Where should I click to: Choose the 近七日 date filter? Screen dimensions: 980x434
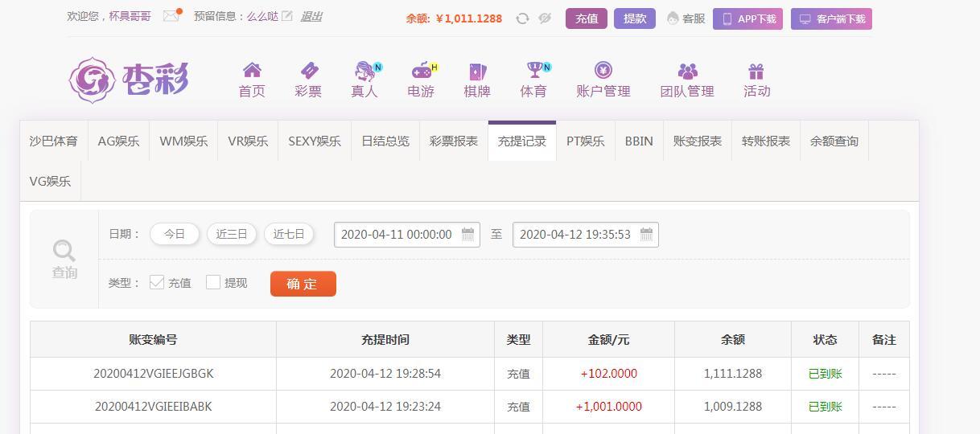[x=289, y=234]
